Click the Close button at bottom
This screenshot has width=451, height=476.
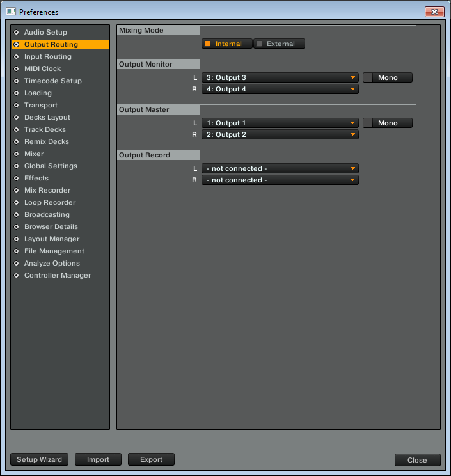coord(417,460)
